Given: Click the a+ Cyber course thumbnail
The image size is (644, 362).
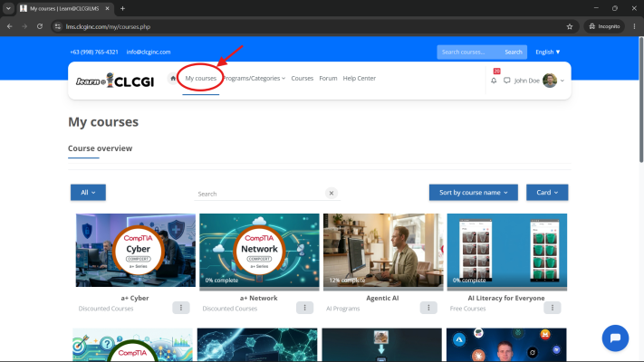Looking at the screenshot, I should [x=136, y=250].
